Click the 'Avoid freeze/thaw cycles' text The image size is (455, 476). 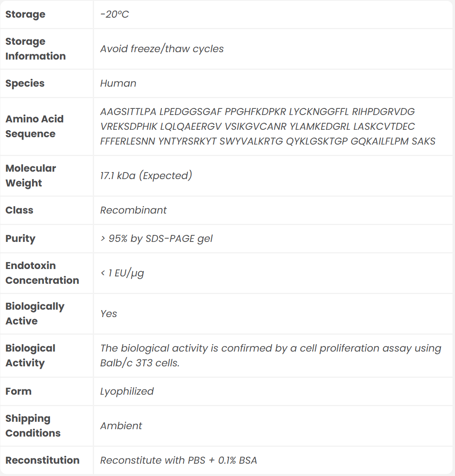tap(162, 49)
